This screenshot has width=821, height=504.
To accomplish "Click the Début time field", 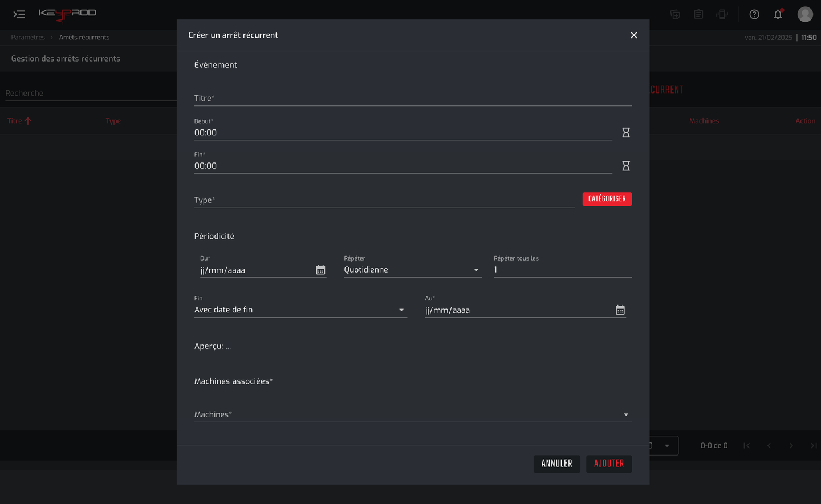I will coord(403,132).
